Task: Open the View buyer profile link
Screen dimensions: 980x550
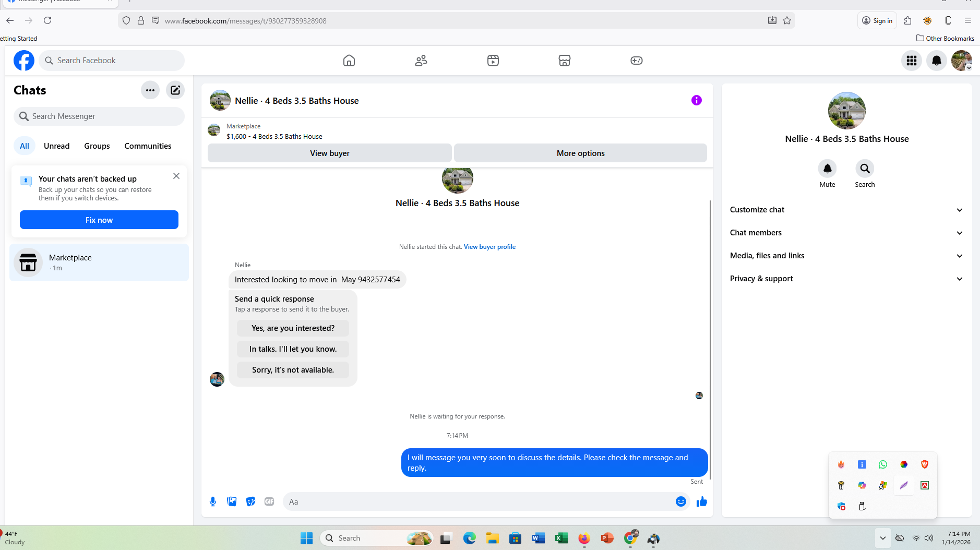Action: (x=489, y=247)
